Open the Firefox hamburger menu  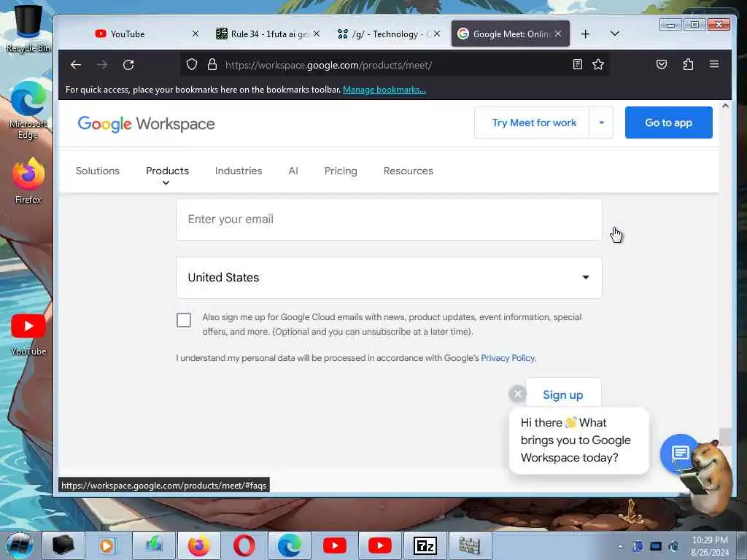click(713, 64)
